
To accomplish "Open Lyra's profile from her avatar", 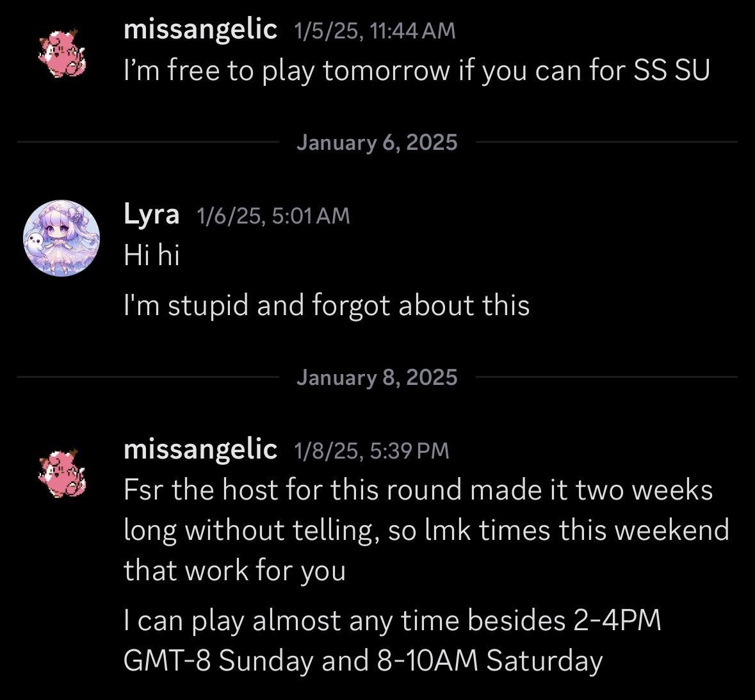I will 61,238.
